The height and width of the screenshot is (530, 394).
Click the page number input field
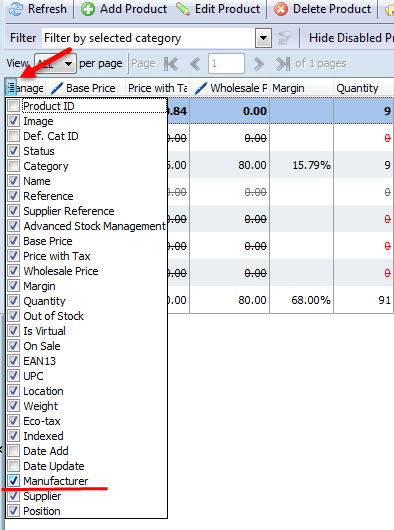click(x=226, y=64)
